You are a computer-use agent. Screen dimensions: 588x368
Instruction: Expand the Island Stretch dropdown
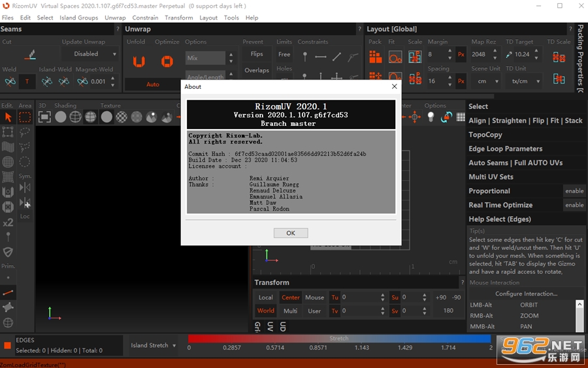pyautogui.click(x=153, y=346)
